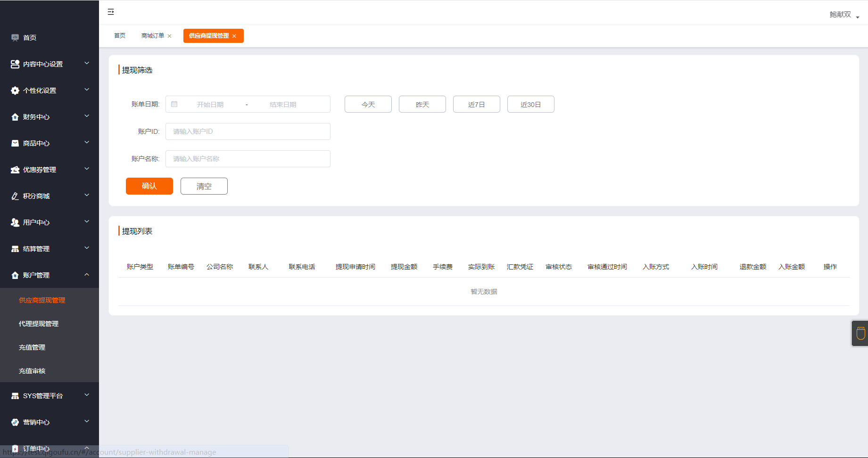Image resolution: width=868 pixels, height=458 pixels.
Task: Click the 昨天 quick date button
Action: [x=422, y=104]
